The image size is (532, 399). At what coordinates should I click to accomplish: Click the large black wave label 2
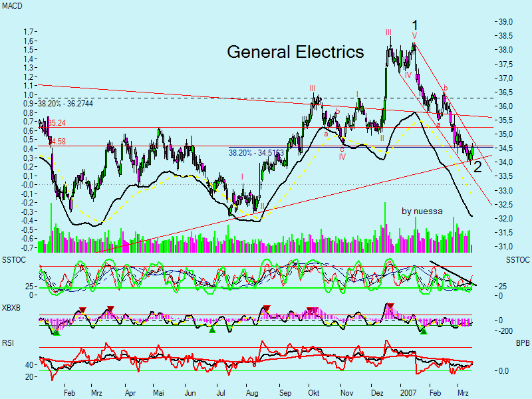click(x=477, y=168)
